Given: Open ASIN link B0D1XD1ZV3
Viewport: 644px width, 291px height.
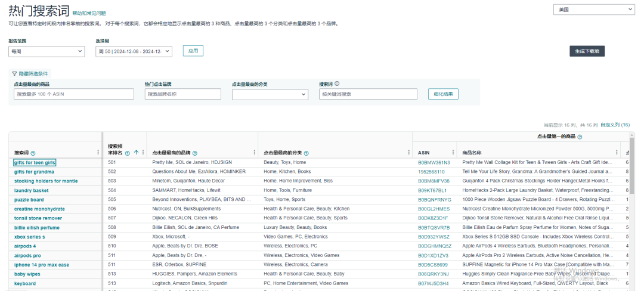Looking at the screenshot, I should click(434, 256).
